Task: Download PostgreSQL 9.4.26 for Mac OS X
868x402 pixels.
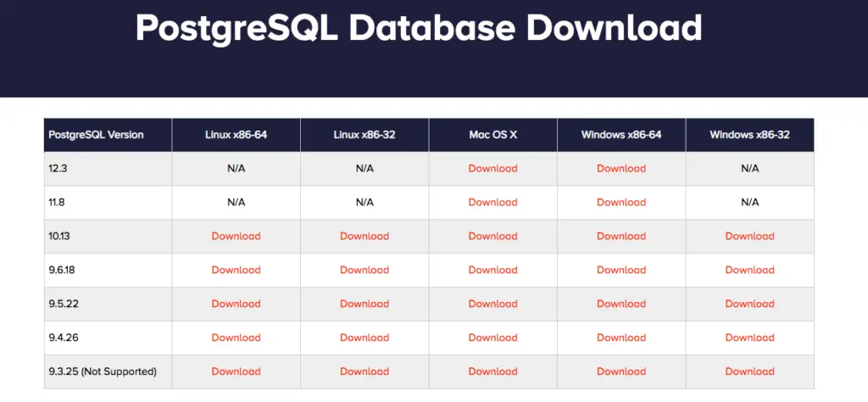Action: pos(492,338)
